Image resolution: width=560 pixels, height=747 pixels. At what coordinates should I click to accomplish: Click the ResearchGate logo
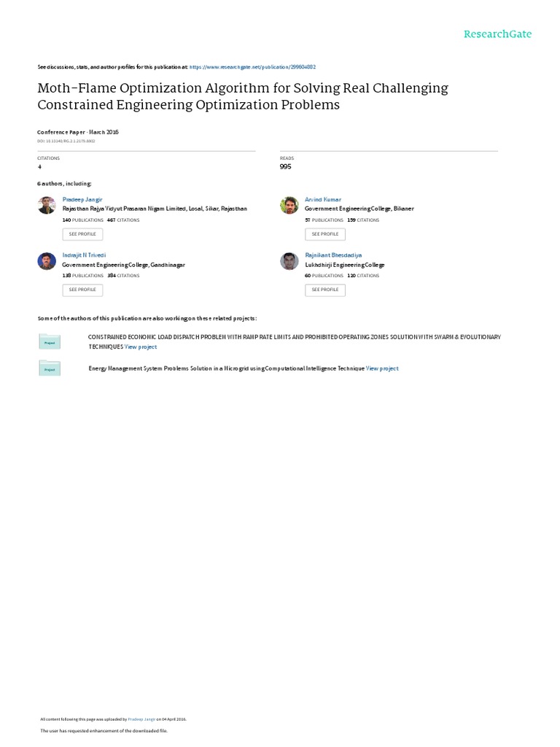[x=498, y=34]
